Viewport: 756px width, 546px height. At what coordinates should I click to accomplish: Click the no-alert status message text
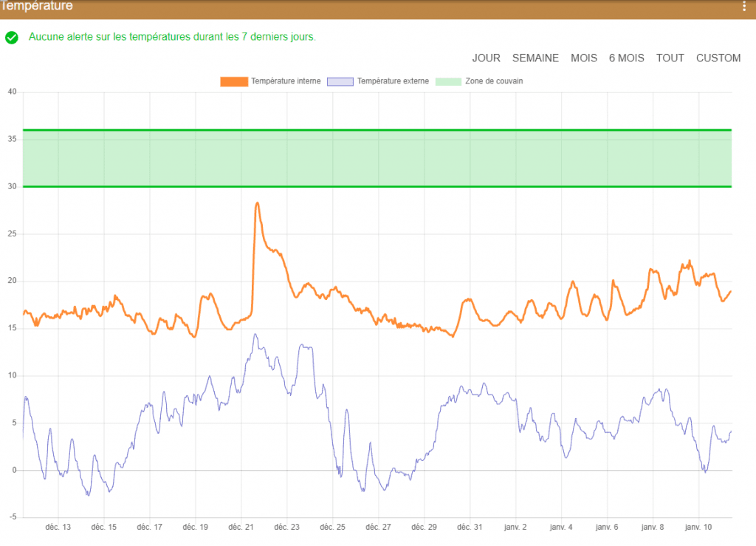click(x=172, y=37)
